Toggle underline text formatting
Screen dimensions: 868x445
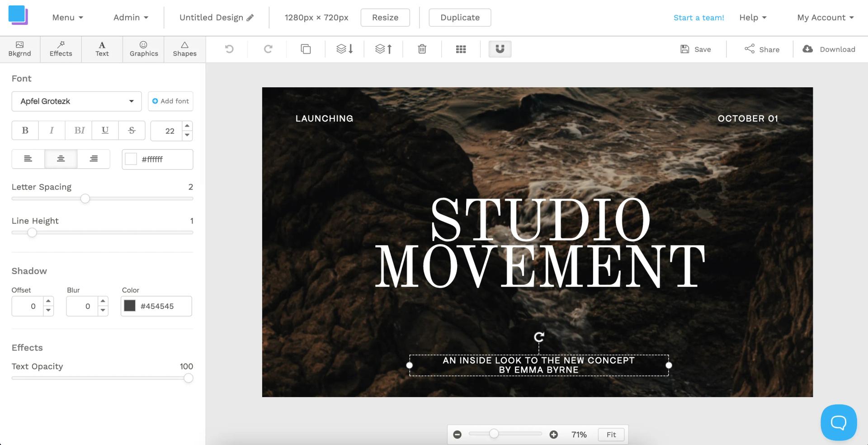105,130
